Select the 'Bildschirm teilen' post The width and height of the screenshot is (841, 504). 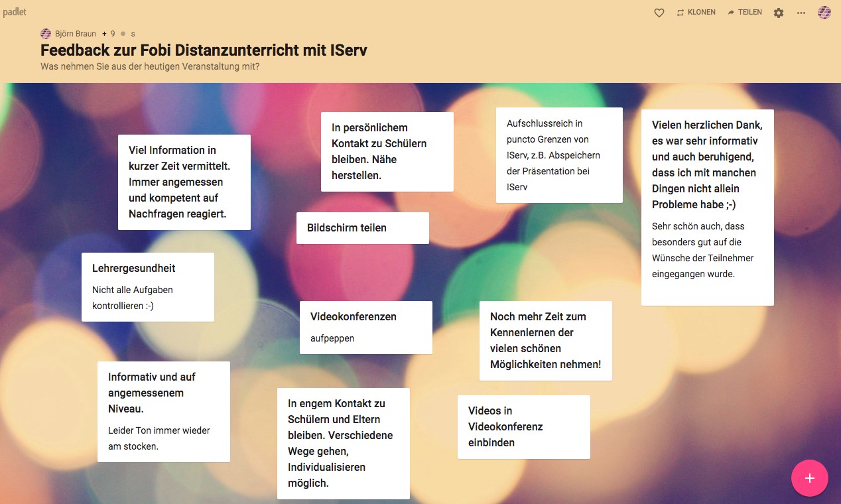(x=363, y=228)
